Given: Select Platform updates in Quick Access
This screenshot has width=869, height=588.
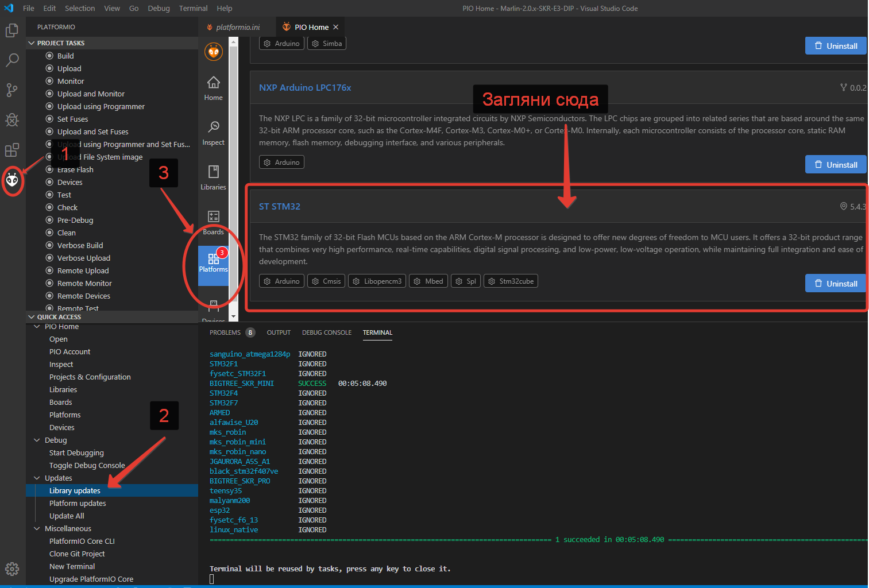Looking at the screenshot, I should pyautogui.click(x=78, y=504).
